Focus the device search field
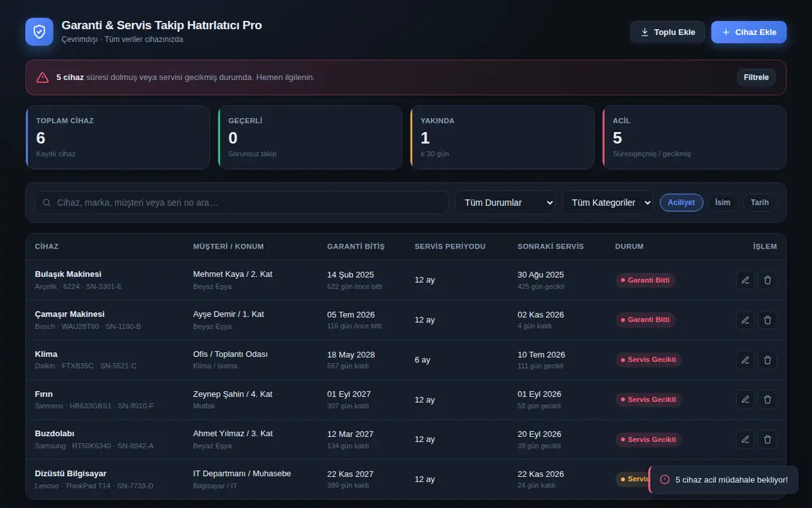812x508 pixels. 242,203
